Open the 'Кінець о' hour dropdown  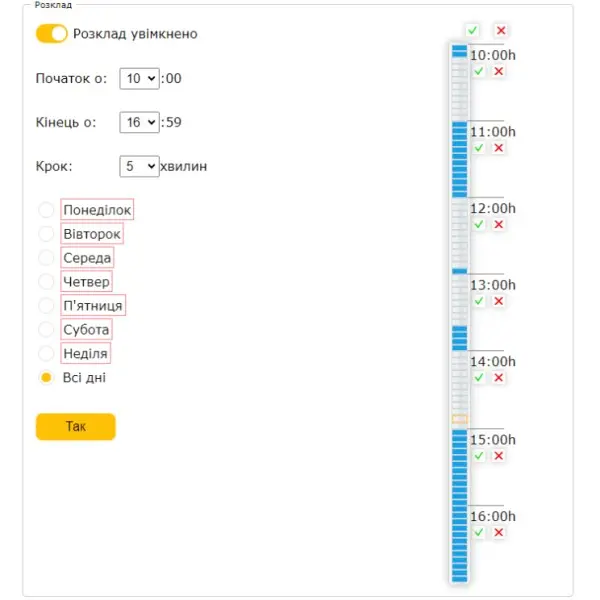pos(139,122)
